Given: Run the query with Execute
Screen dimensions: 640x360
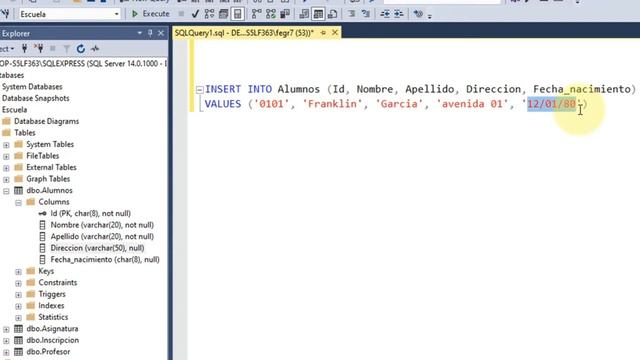Looking at the screenshot, I should click(x=150, y=14).
